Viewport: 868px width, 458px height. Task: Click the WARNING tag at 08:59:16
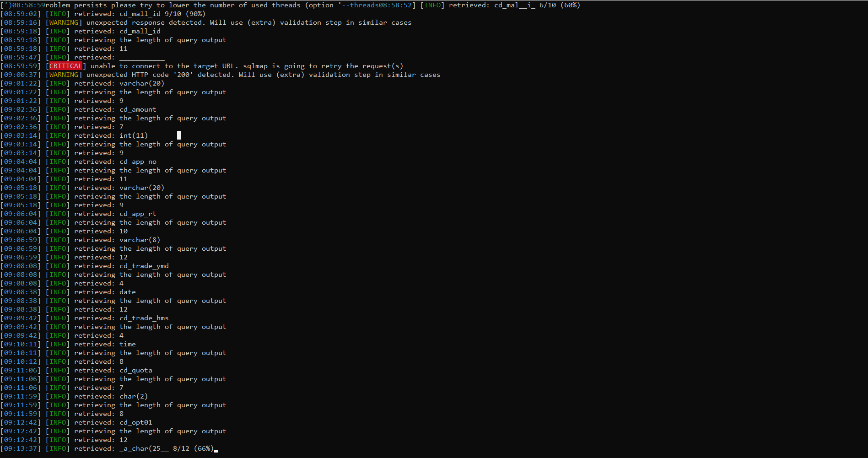point(64,22)
